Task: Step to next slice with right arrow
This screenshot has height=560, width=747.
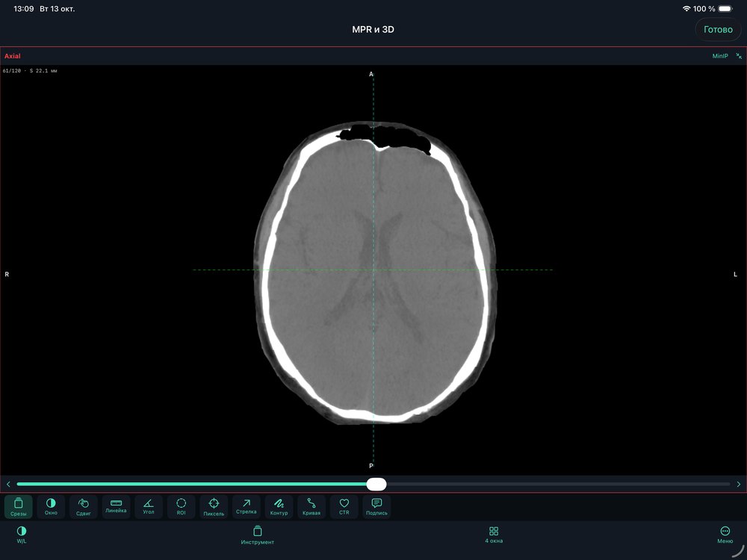Action: click(x=739, y=485)
